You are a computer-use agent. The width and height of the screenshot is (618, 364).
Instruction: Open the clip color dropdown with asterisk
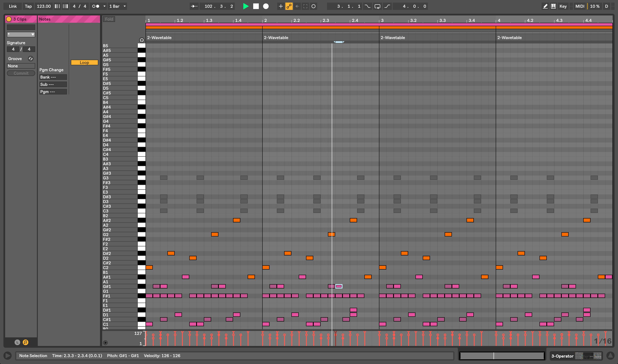(x=21, y=35)
